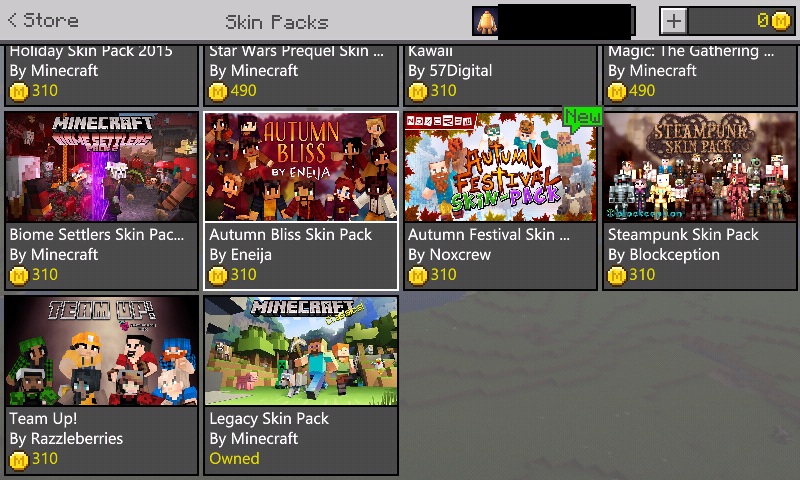This screenshot has width=800, height=480.
Task: Select the Legacy Skin Pack artwork
Action: (x=301, y=351)
